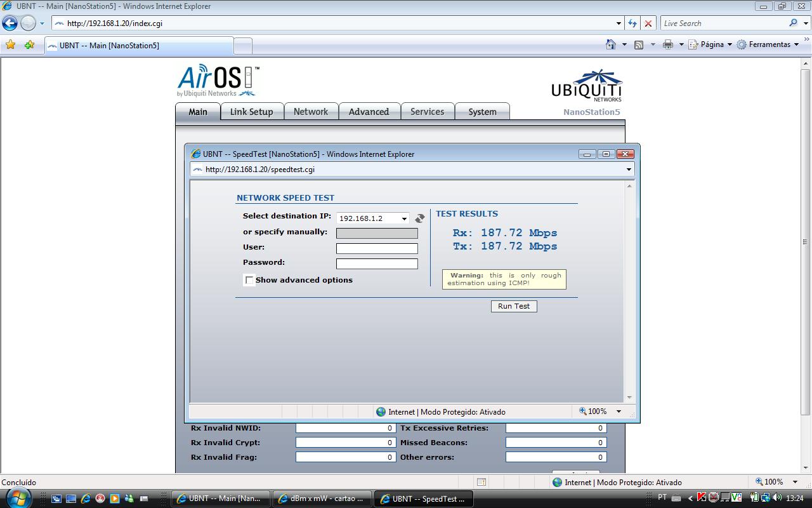Click UBNT SpeedTest taskbar button

422,498
